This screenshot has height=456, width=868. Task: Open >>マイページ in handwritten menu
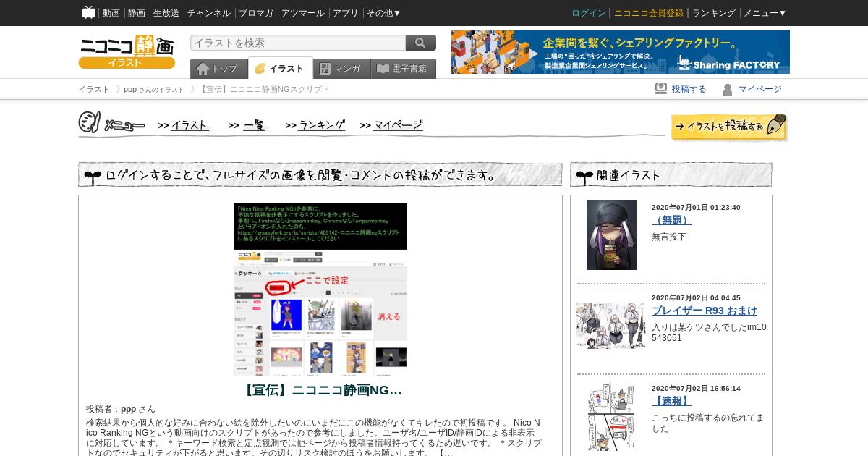point(391,125)
